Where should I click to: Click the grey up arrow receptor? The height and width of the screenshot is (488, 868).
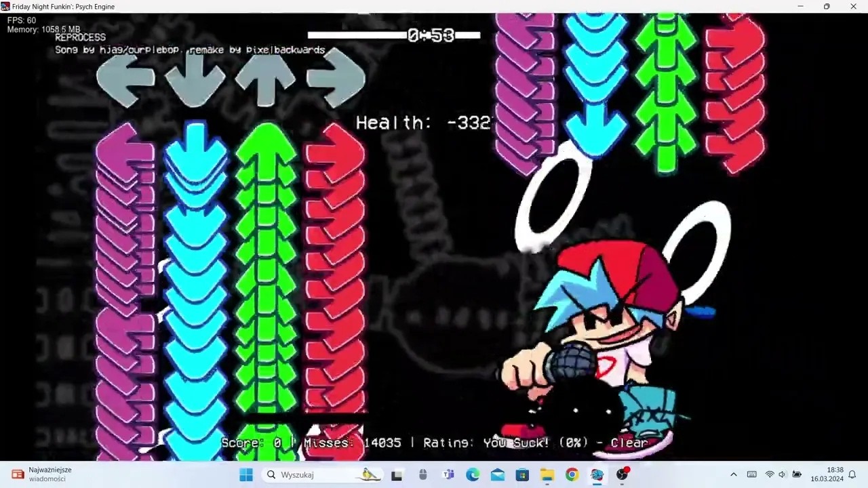click(266, 80)
